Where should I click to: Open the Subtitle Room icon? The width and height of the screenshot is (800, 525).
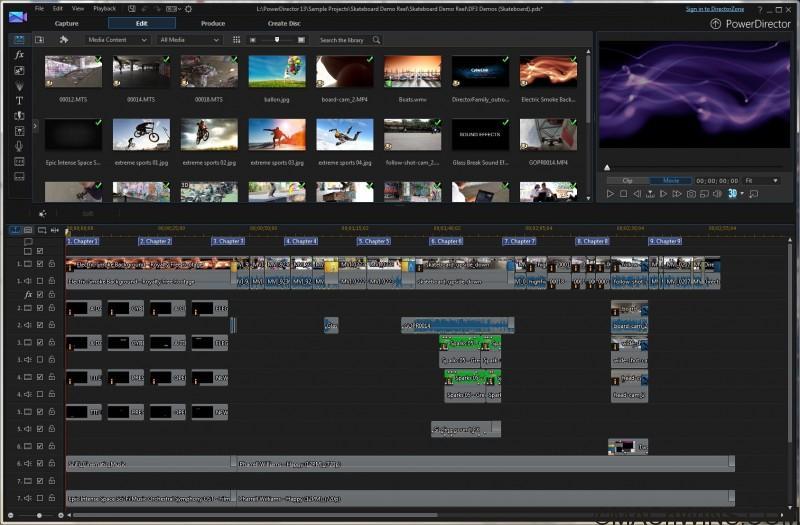point(19,177)
